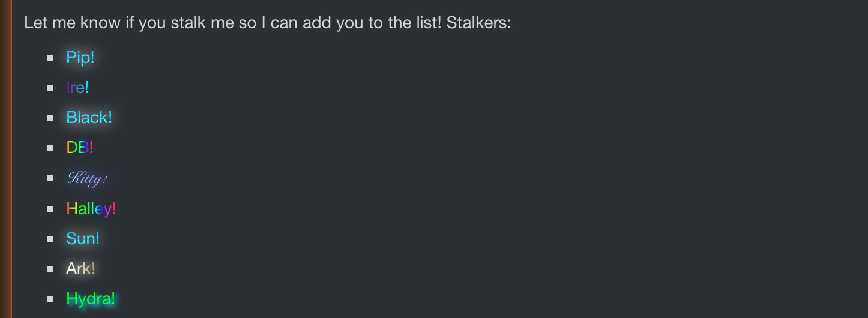
Task: Click the bullet marker beside Ark!
Action: point(50,269)
